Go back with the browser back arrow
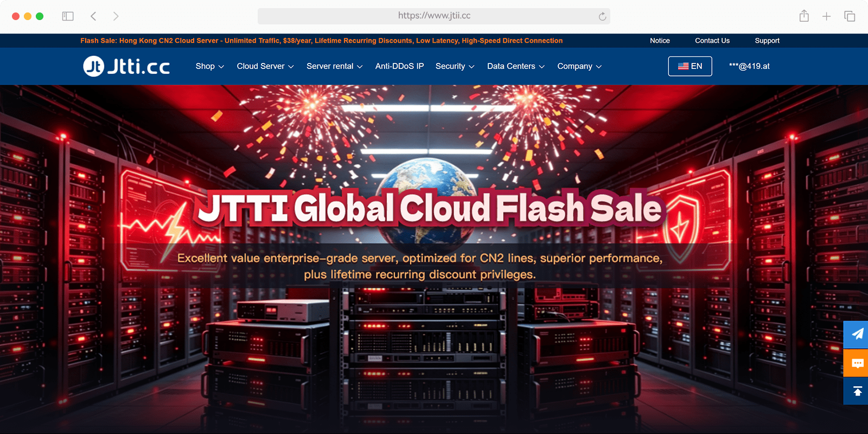Screen dimensions: 868x434 pos(93,16)
